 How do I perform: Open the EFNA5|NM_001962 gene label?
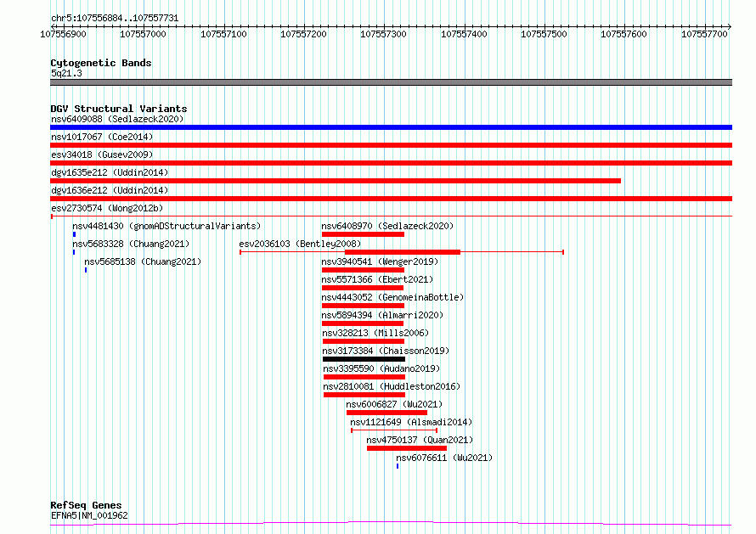[89, 515]
